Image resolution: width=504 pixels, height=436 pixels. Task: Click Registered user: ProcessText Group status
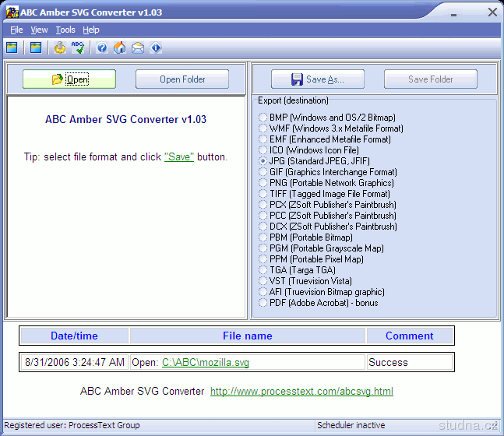pyautogui.click(x=72, y=425)
